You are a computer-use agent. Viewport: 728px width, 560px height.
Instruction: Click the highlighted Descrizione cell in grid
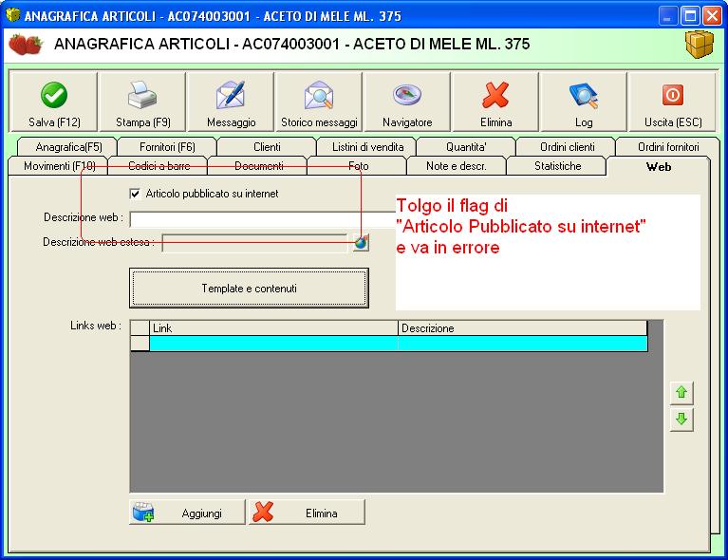coord(522,344)
